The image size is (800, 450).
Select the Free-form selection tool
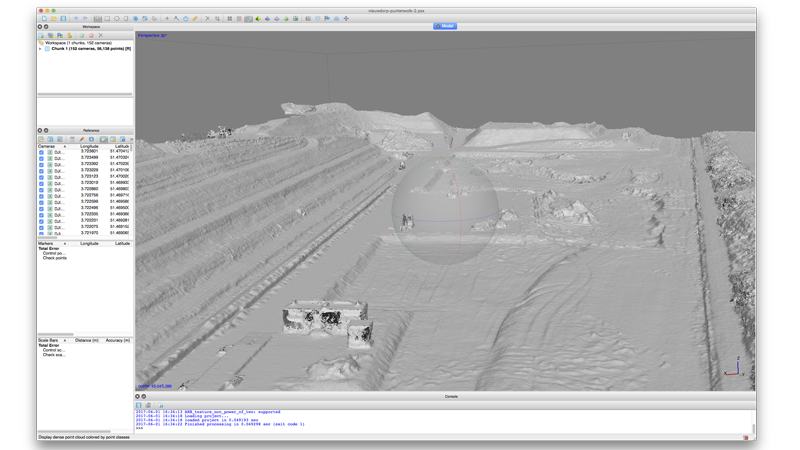(x=126, y=18)
